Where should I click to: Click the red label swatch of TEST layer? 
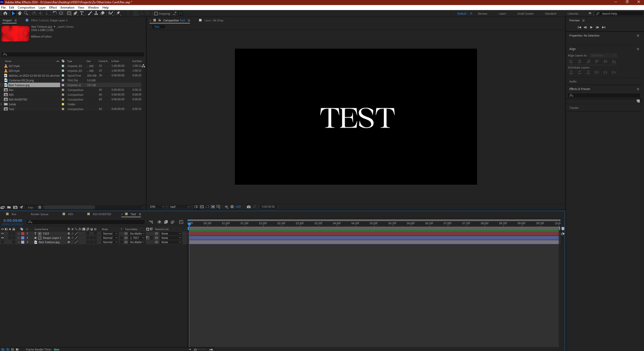[x=23, y=234]
